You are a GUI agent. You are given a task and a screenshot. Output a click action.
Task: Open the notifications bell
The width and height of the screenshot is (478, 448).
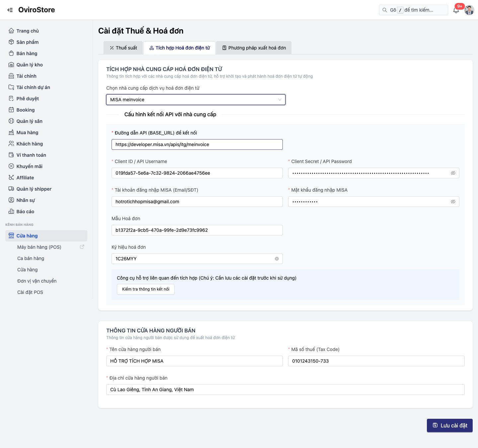click(456, 10)
